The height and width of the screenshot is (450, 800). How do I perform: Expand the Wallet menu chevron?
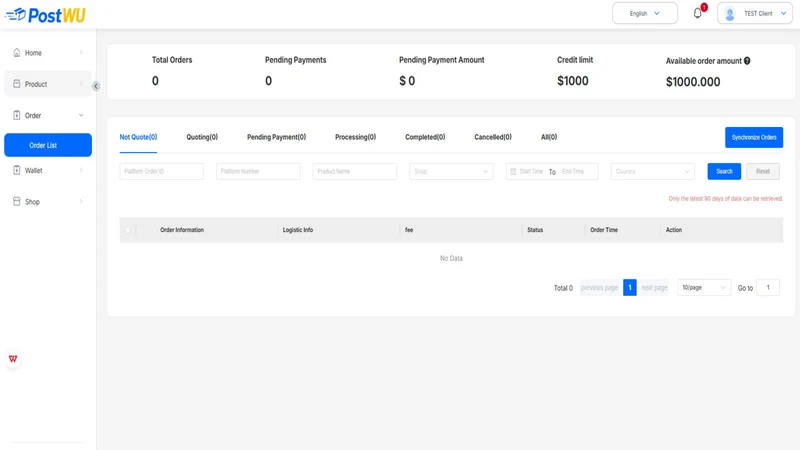coord(81,170)
